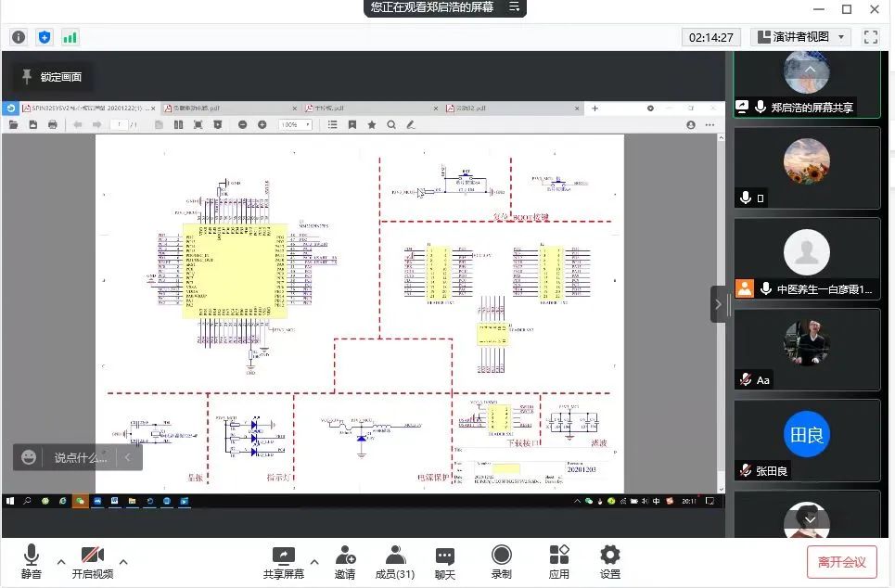The height and width of the screenshot is (588, 895).
Task: Expand video options arrow beside 开启视频
Action: (x=123, y=561)
